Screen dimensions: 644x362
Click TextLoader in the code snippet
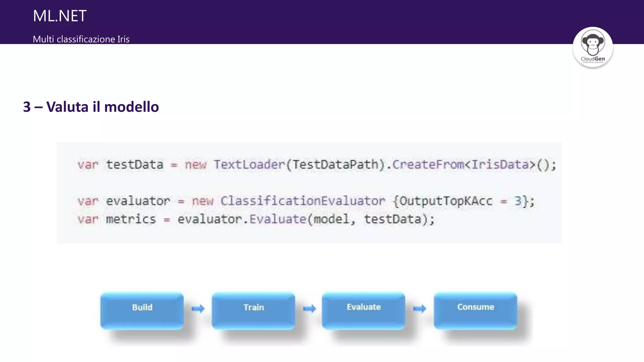[x=249, y=165]
